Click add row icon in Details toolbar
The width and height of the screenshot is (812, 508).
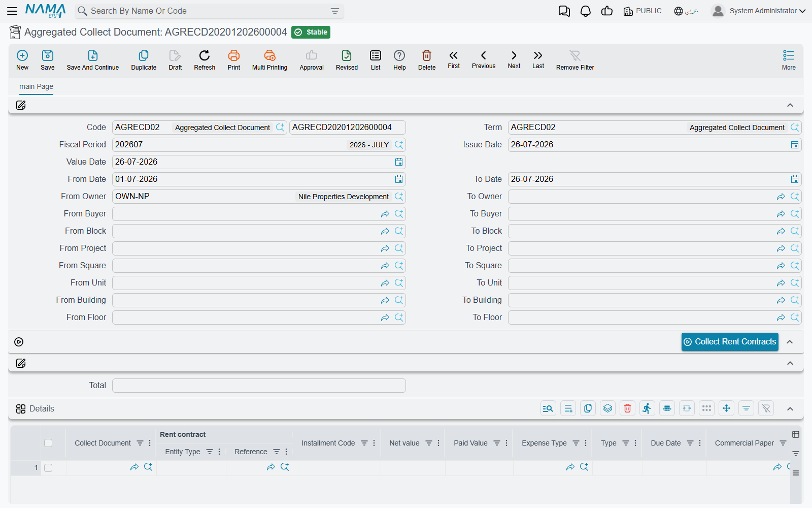coord(568,408)
